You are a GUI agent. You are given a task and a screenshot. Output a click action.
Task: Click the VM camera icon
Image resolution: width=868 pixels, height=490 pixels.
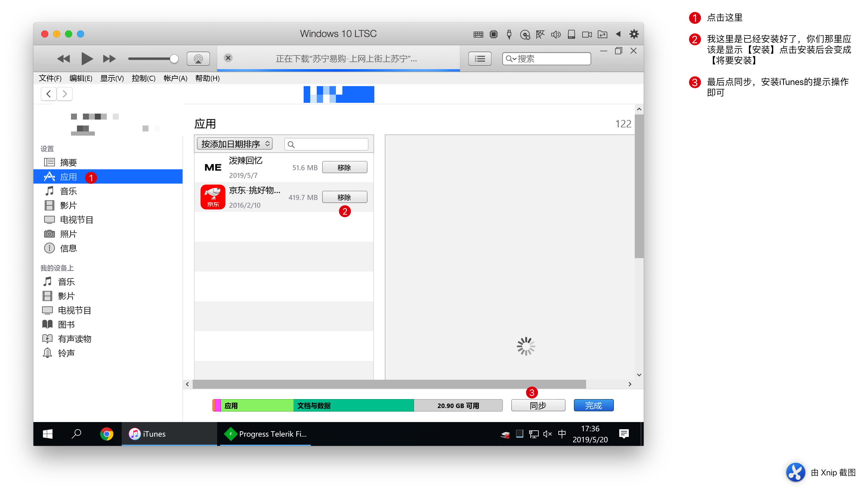(x=587, y=34)
